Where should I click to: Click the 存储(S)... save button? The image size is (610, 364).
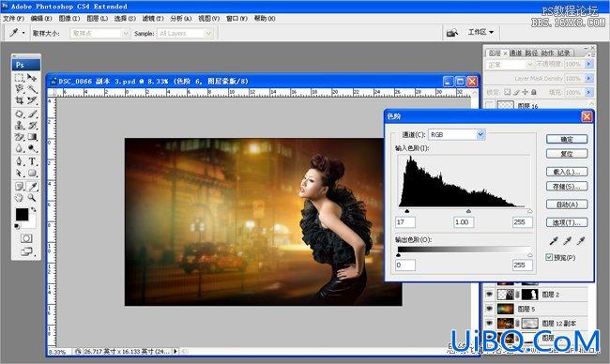tap(567, 187)
